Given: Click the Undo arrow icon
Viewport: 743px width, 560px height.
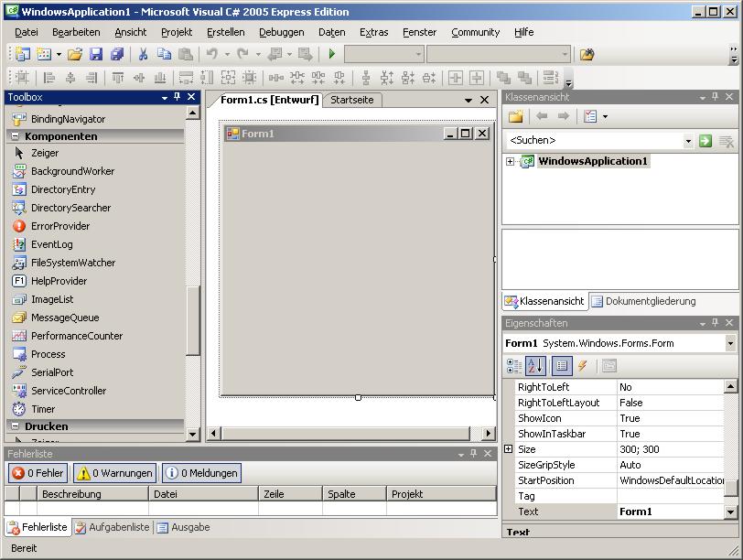Looking at the screenshot, I should click(211, 54).
